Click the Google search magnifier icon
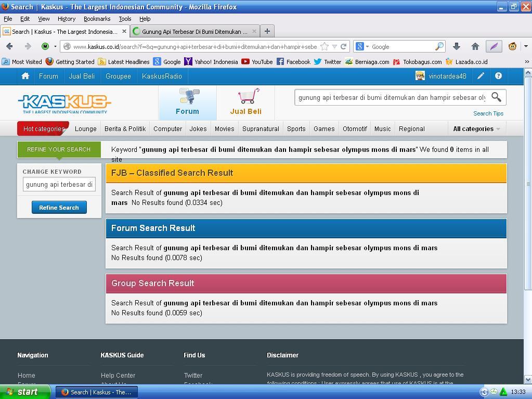Viewport: 532px width, 399px height. point(439,46)
